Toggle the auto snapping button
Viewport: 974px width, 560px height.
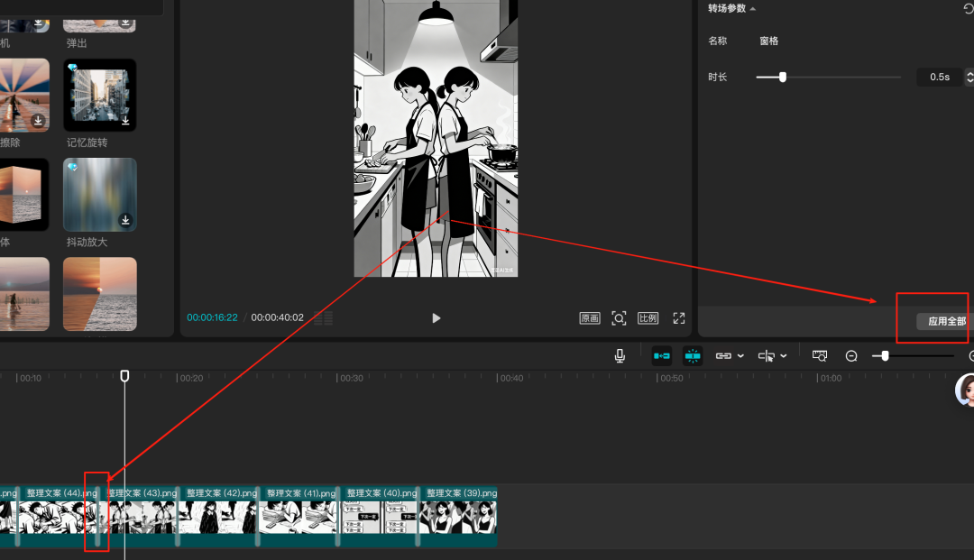click(693, 356)
